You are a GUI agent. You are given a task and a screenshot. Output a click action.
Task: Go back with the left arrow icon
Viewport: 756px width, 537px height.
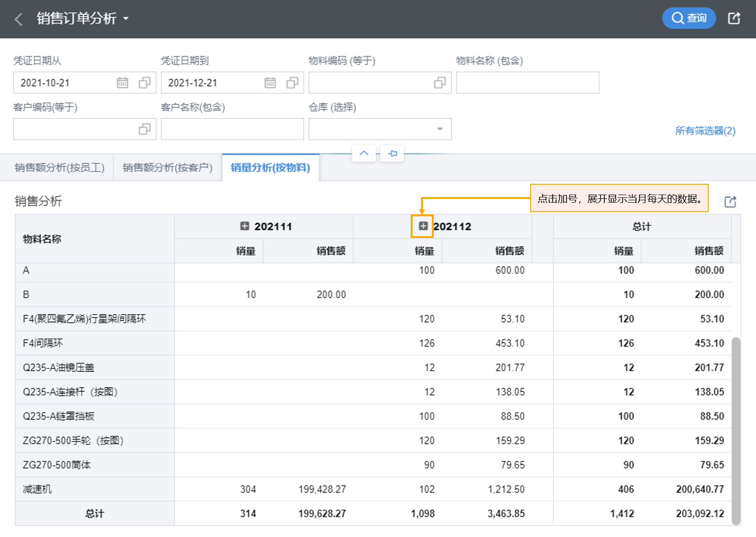point(19,19)
